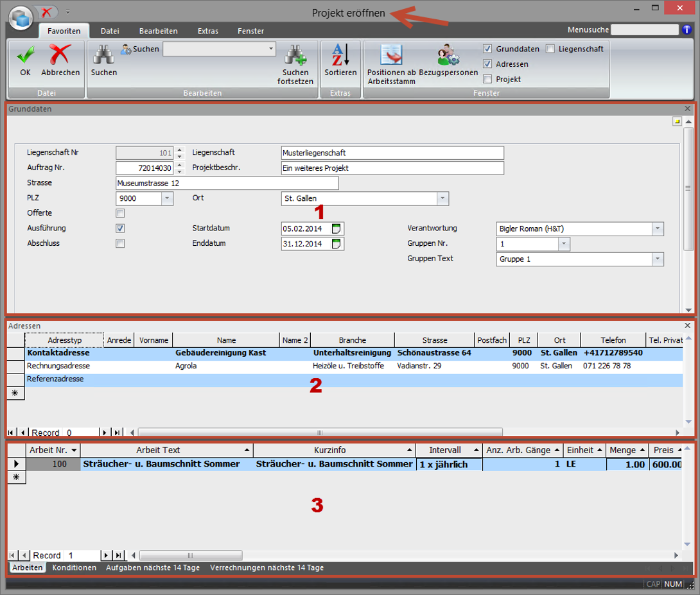
Task: Toggle the Grunddaten window checkbox
Action: tap(487, 49)
